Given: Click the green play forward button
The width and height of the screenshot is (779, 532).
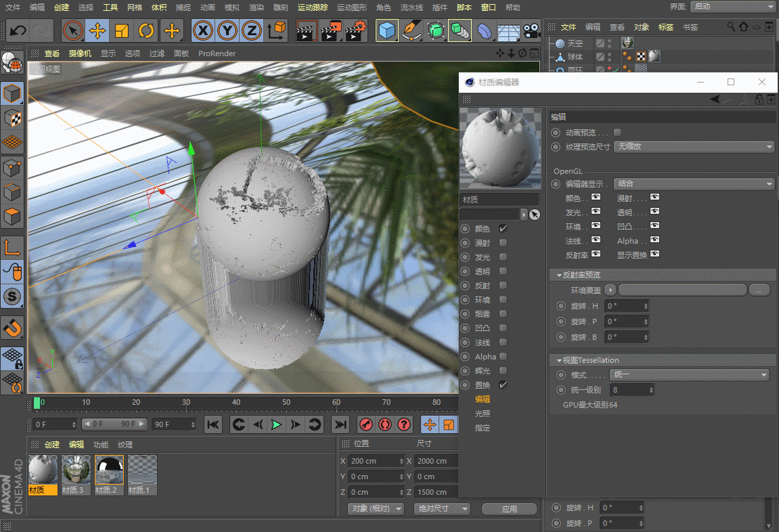Looking at the screenshot, I should (276, 424).
